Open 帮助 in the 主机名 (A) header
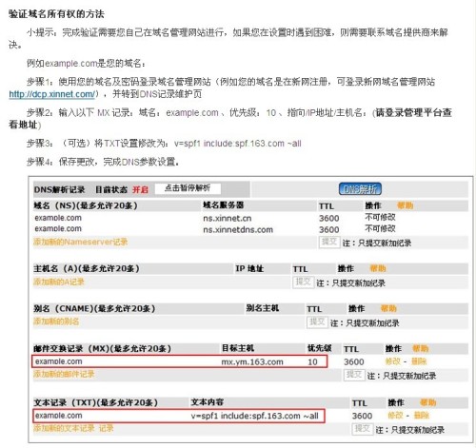 coord(378,268)
